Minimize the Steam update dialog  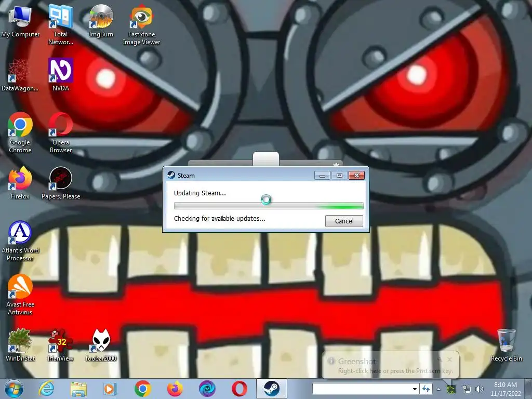click(322, 176)
